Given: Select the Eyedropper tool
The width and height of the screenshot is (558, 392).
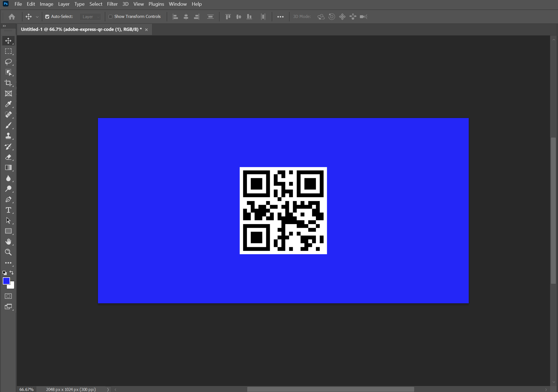Looking at the screenshot, I should pyautogui.click(x=8, y=104).
